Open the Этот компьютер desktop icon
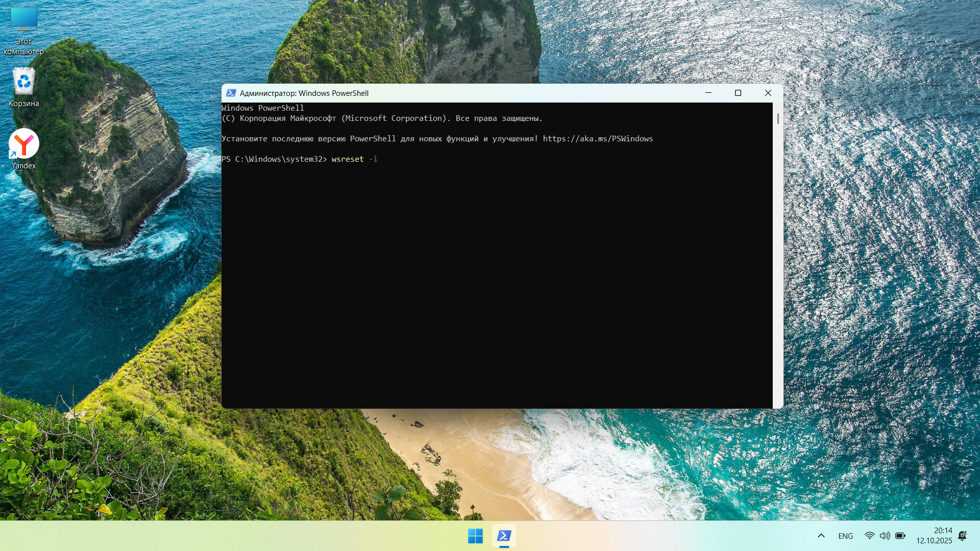Screen dimensions: 980x551 point(23,20)
